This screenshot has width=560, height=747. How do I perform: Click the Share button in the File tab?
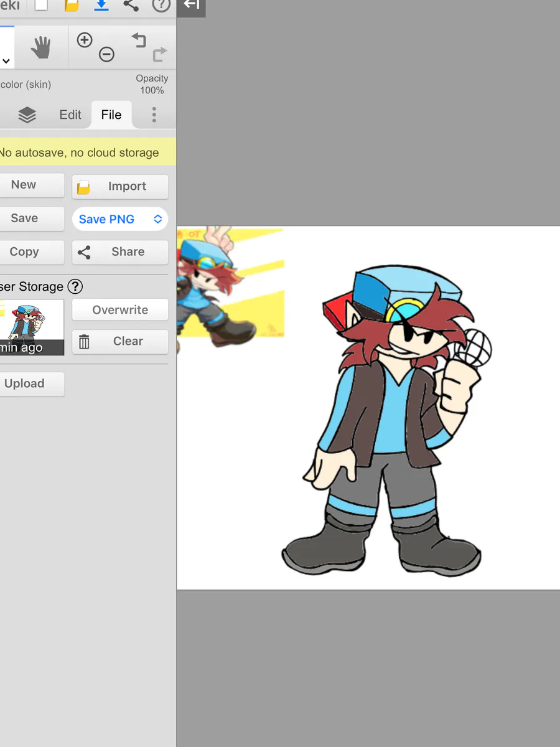coord(120,252)
